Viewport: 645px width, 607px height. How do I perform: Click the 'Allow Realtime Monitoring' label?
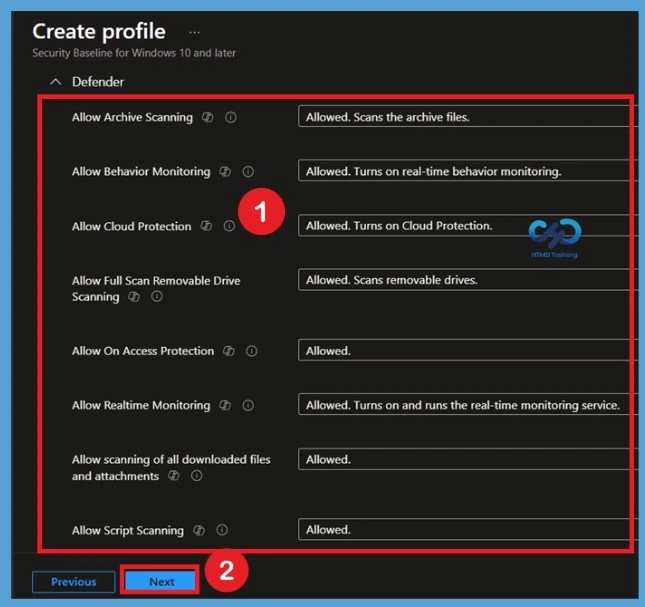pyautogui.click(x=141, y=405)
